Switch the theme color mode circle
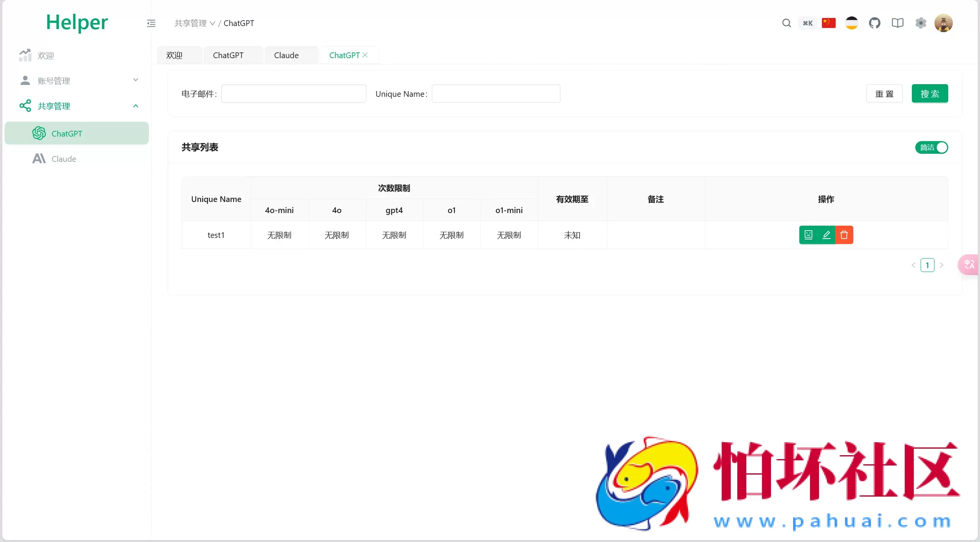The image size is (980, 542). [x=851, y=23]
